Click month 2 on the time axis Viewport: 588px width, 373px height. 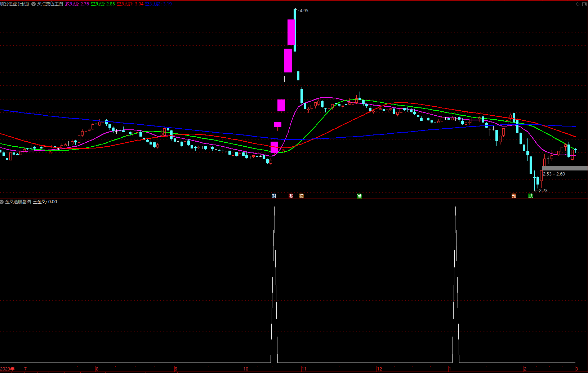coord(525,369)
